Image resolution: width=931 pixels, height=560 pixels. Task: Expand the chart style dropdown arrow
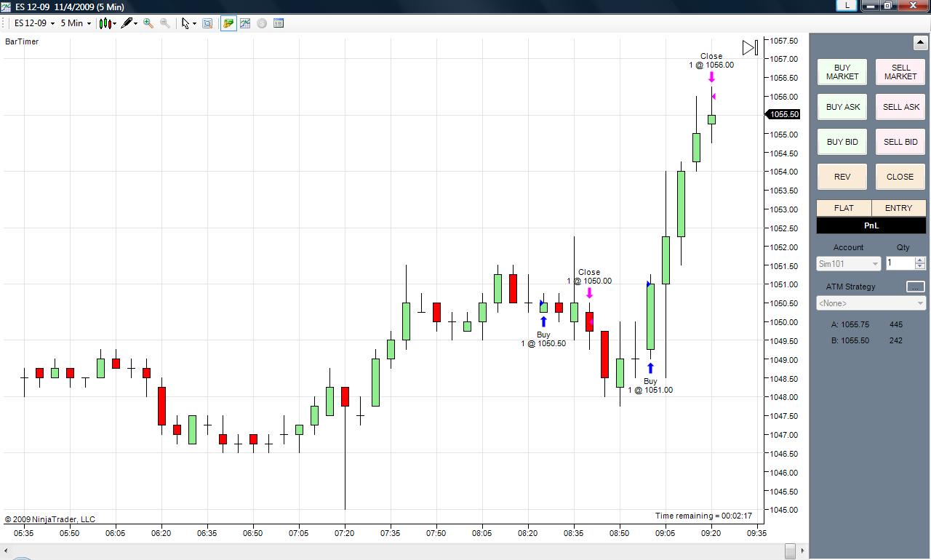pos(114,23)
